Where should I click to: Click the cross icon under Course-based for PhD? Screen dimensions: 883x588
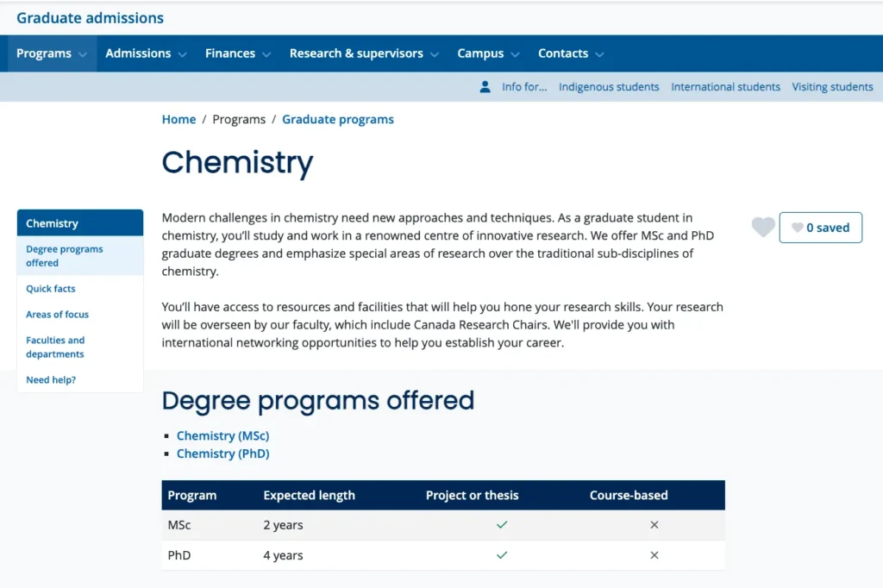click(654, 554)
